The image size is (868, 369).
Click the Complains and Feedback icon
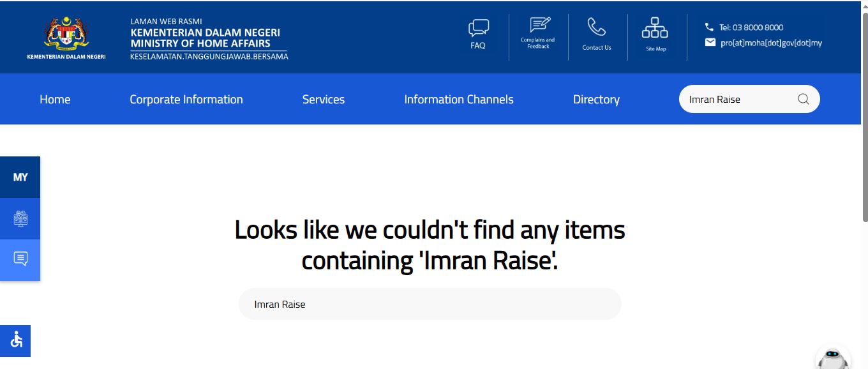point(539,25)
